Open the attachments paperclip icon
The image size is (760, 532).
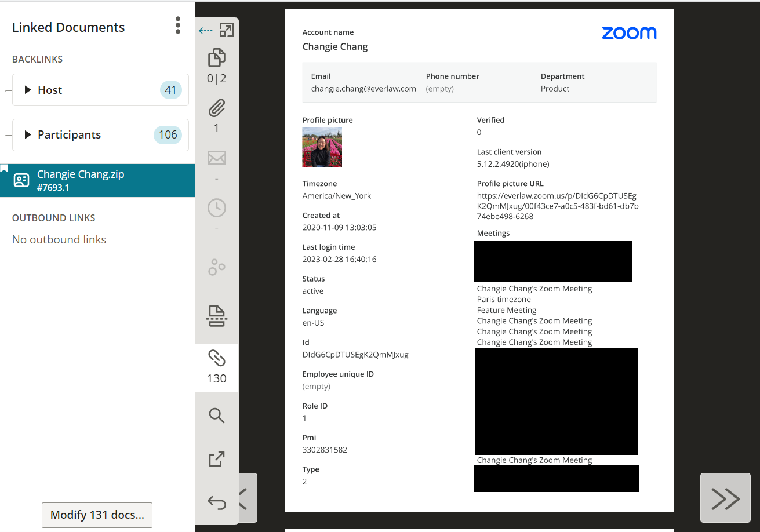pyautogui.click(x=217, y=108)
